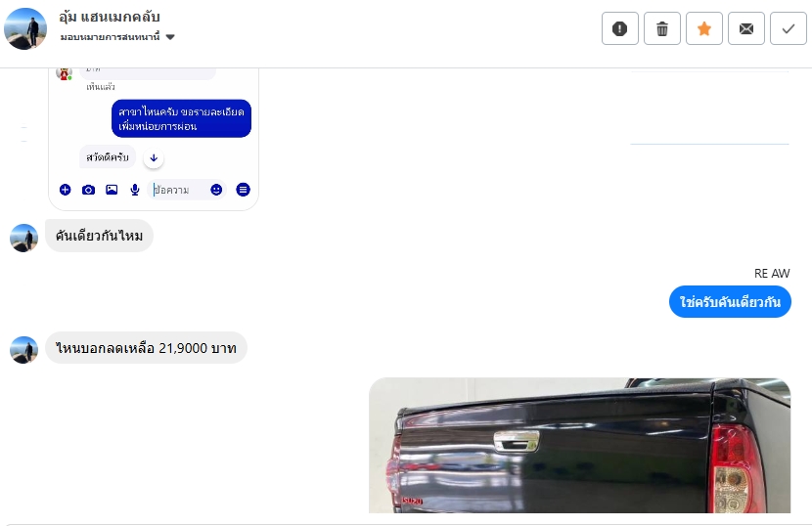Click the contact name in header
The height and width of the screenshot is (526, 812).
click(110, 17)
